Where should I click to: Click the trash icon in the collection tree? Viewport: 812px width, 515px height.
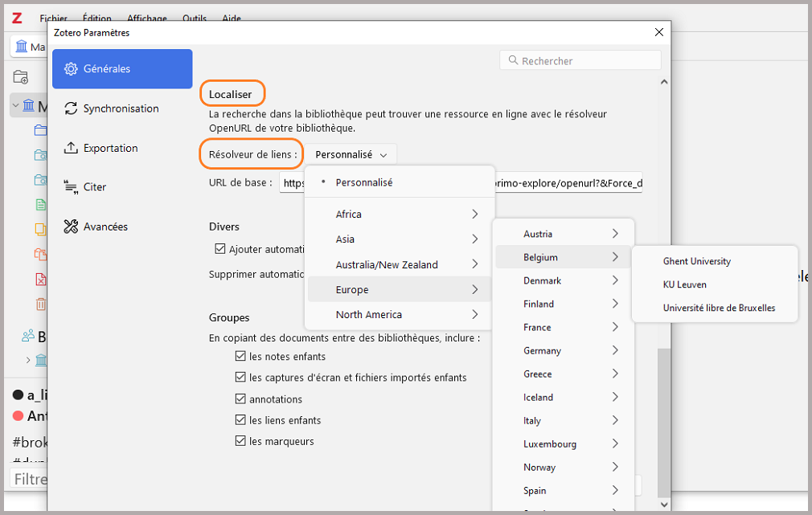(41, 304)
